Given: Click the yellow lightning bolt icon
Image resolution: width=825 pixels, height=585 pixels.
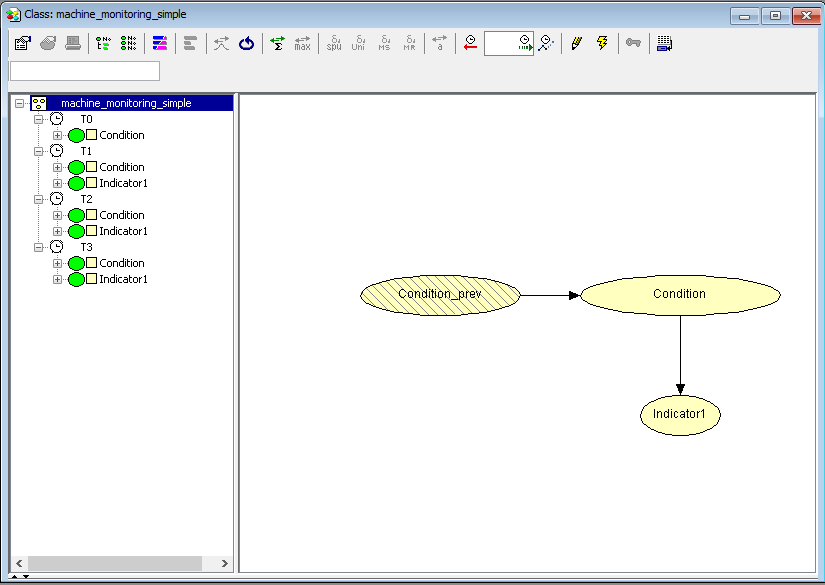Looking at the screenshot, I should pyautogui.click(x=602, y=43).
